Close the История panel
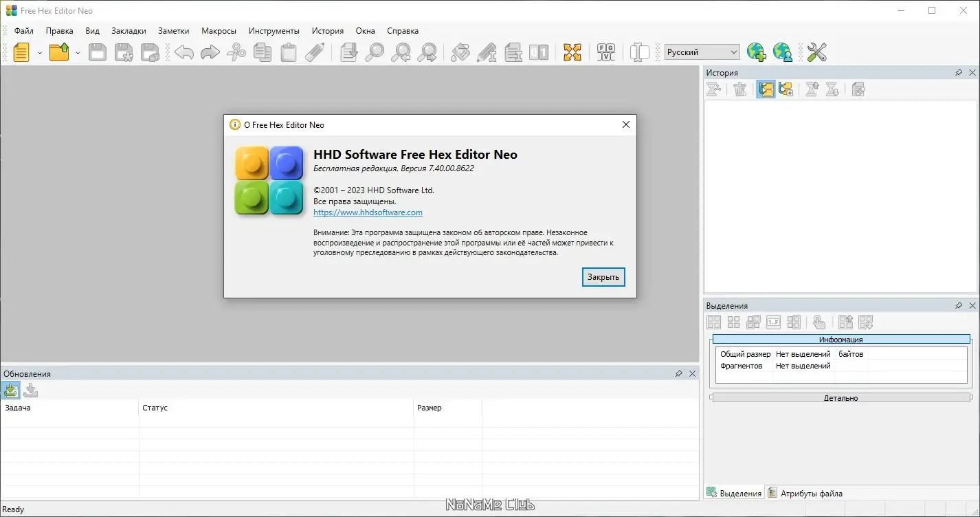The height and width of the screenshot is (517, 980). 972,73
